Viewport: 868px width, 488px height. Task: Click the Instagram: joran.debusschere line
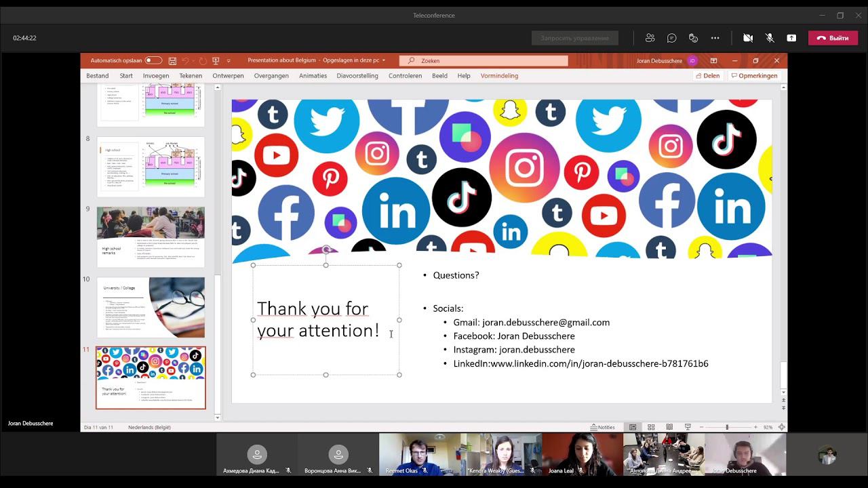(x=514, y=350)
